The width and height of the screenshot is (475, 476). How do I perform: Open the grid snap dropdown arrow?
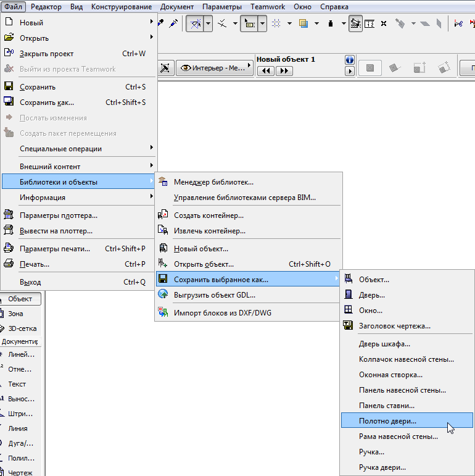pos(289,23)
